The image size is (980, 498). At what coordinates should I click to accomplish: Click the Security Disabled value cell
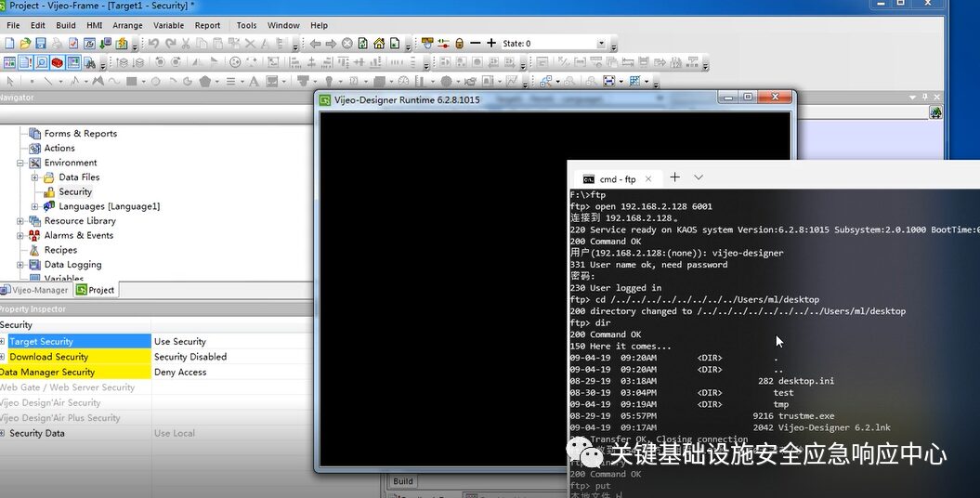(x=232, y=357)
